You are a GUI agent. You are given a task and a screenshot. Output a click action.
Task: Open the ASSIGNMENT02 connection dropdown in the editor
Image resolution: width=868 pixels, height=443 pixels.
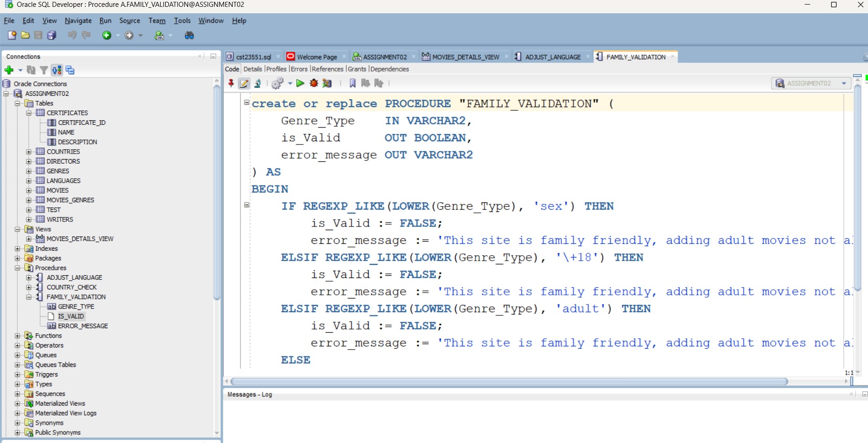844,83
